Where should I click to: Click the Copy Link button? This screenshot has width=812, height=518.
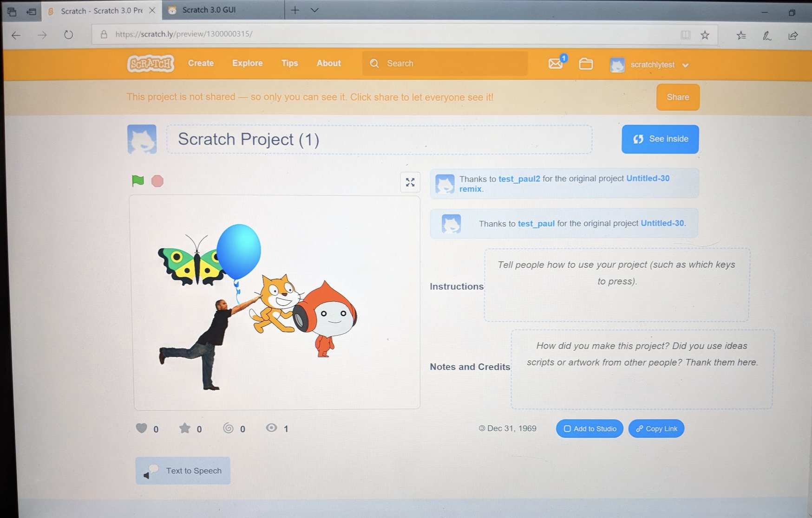click(x=656, y=428)
